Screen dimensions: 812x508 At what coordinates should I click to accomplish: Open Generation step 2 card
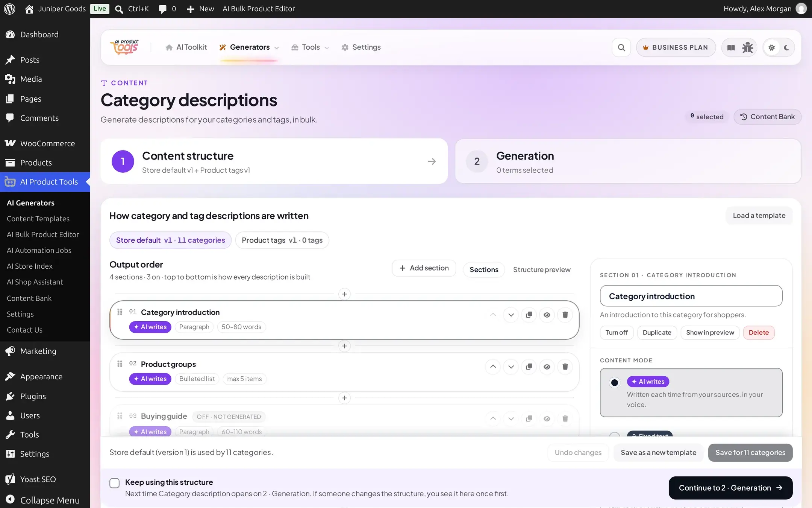628,161
